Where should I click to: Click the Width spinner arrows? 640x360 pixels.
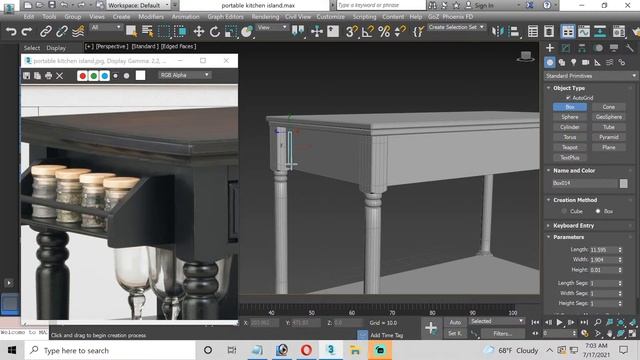coord(620,260)
